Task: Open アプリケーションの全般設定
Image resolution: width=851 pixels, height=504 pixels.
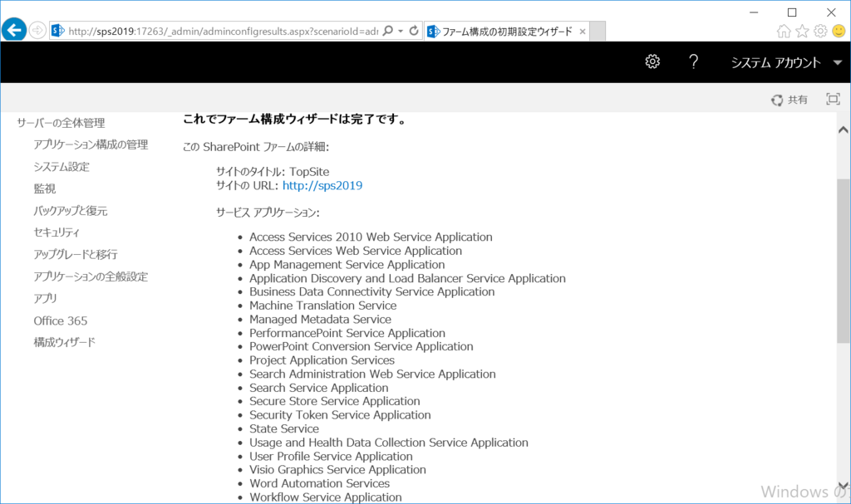Action: pos(91,276)
